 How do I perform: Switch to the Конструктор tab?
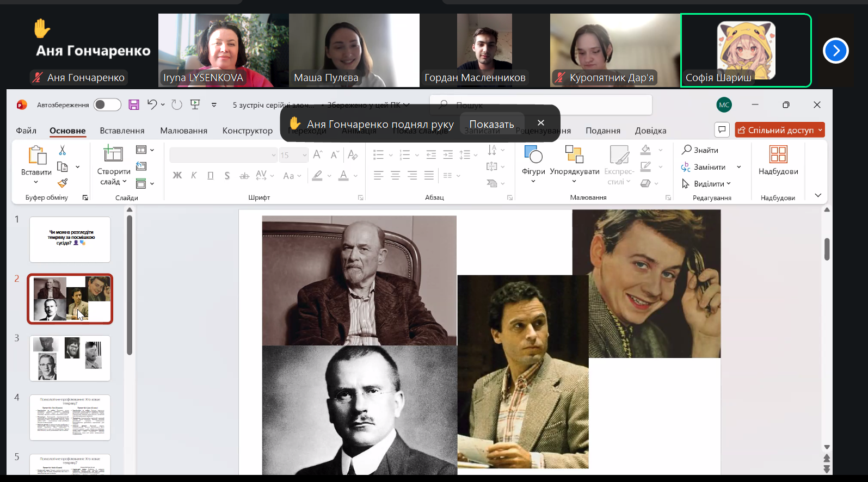pos(247,131)
